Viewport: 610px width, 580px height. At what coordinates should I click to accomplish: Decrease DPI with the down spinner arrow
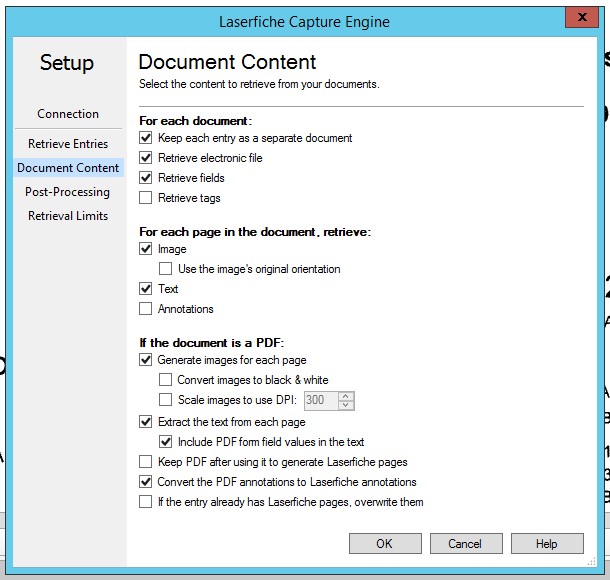(x=346, y=405)
